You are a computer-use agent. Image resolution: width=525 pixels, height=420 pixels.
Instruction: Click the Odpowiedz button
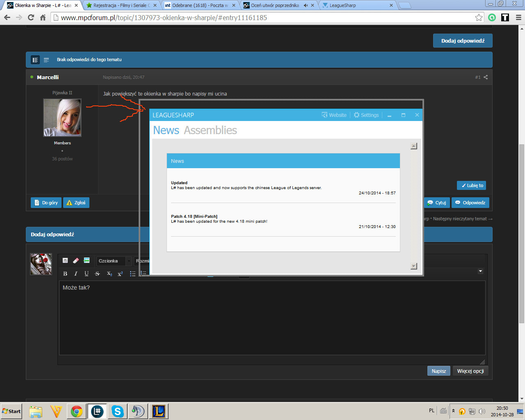click(470, 203)
